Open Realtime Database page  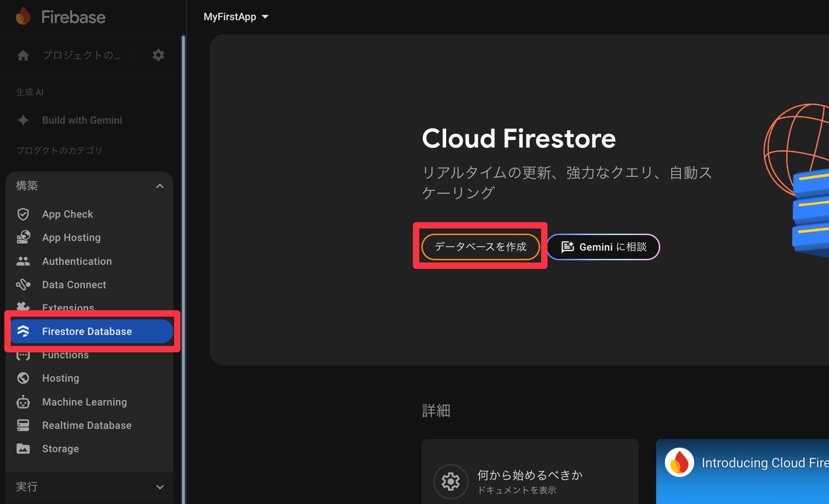[89, 425]
